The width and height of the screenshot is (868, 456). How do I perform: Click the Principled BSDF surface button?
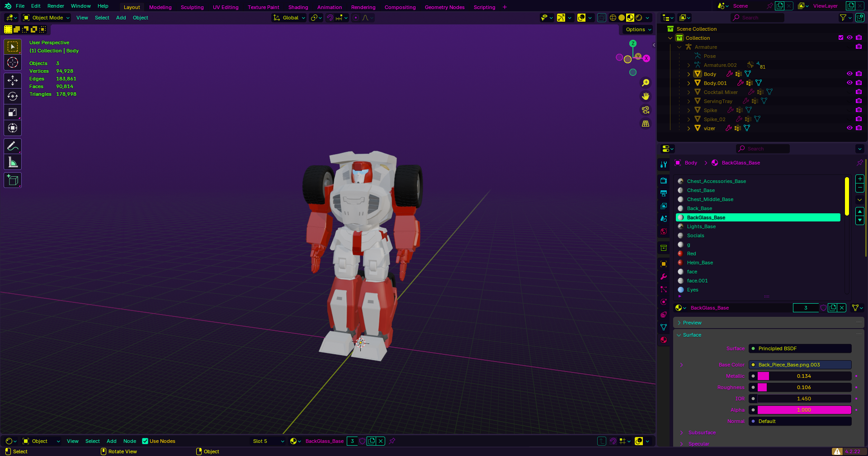(x=800, y=348)
